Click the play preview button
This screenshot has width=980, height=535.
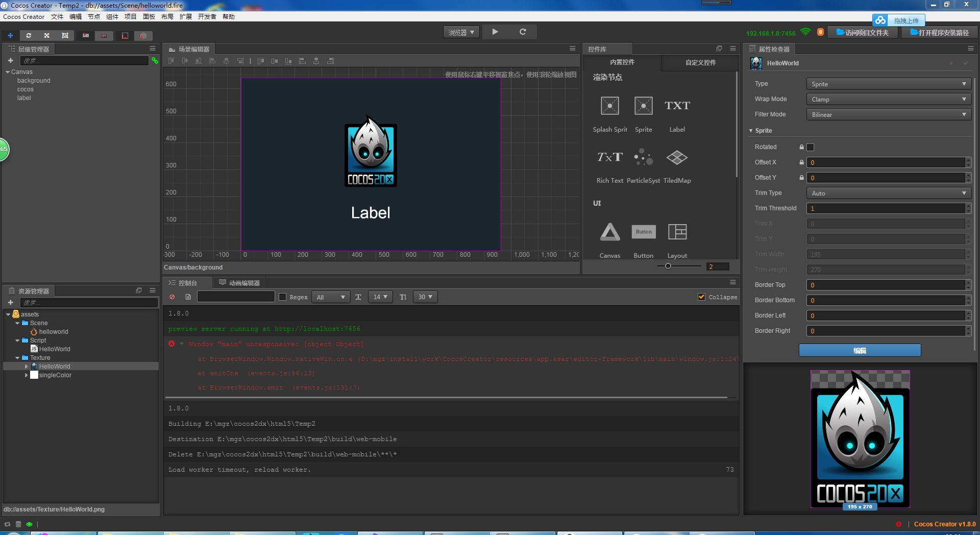coord(495,32)
